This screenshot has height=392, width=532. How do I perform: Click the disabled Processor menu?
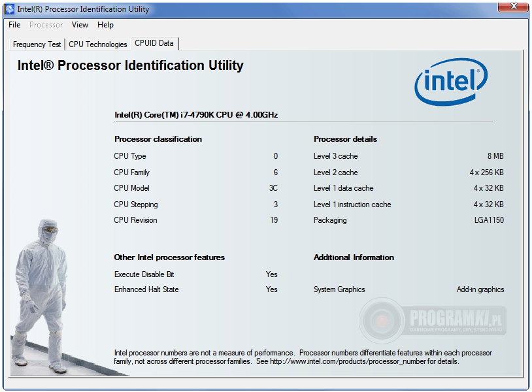pyautogui.click(x=46, y=25)
